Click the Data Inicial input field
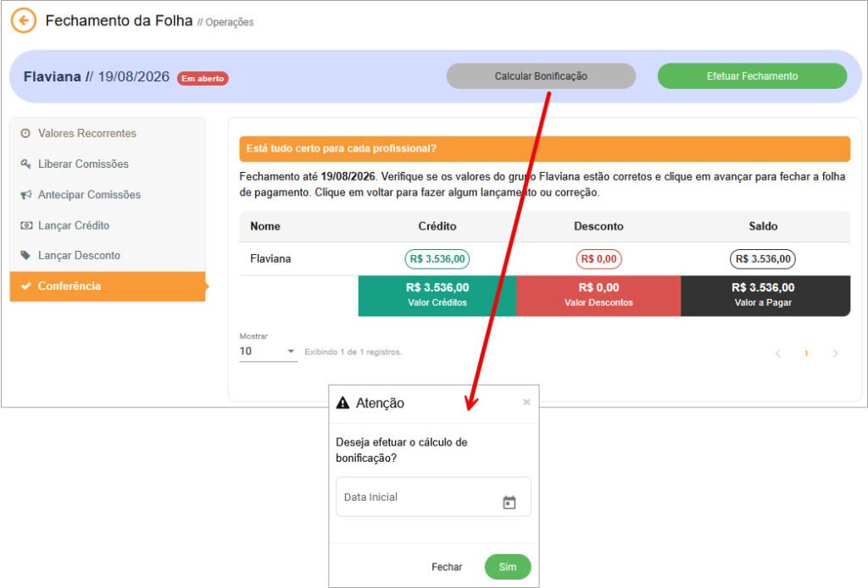 pyautogui.click(x=433, y=496)
